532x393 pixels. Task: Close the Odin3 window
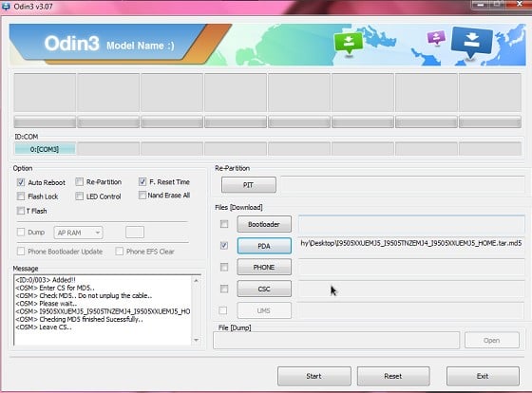click(x=519, y=4)
